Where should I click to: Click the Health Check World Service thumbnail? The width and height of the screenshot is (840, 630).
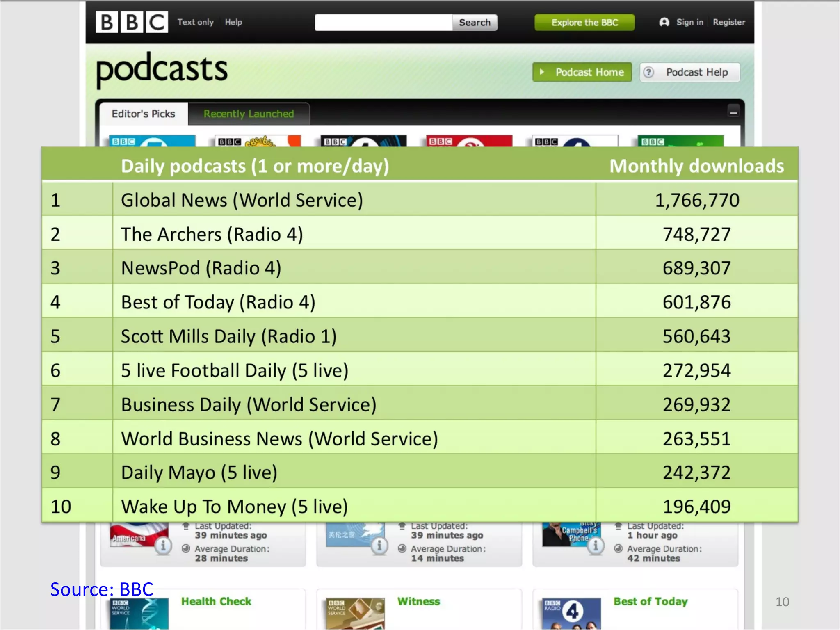(x=139, y=614)
